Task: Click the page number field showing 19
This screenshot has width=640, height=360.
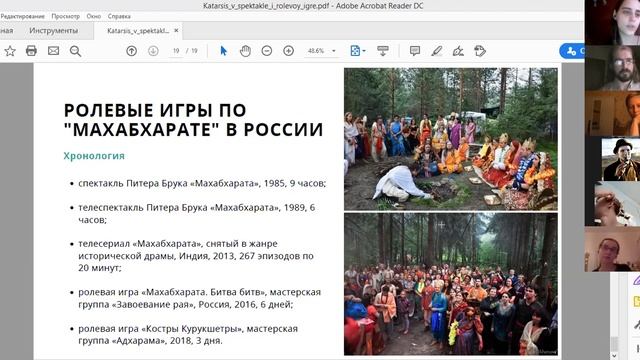Action: click(176, 51)
